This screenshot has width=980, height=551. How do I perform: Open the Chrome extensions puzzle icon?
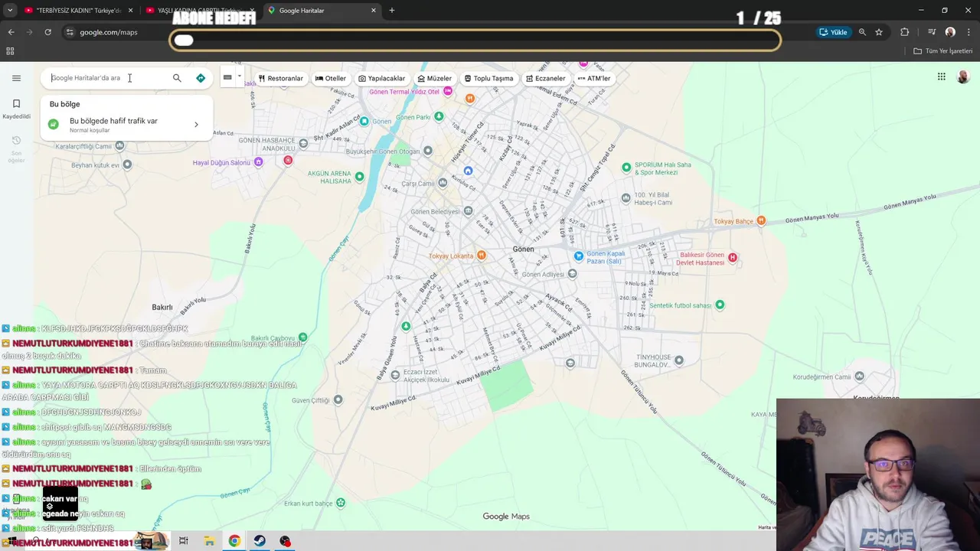click(x=905, y=32)
